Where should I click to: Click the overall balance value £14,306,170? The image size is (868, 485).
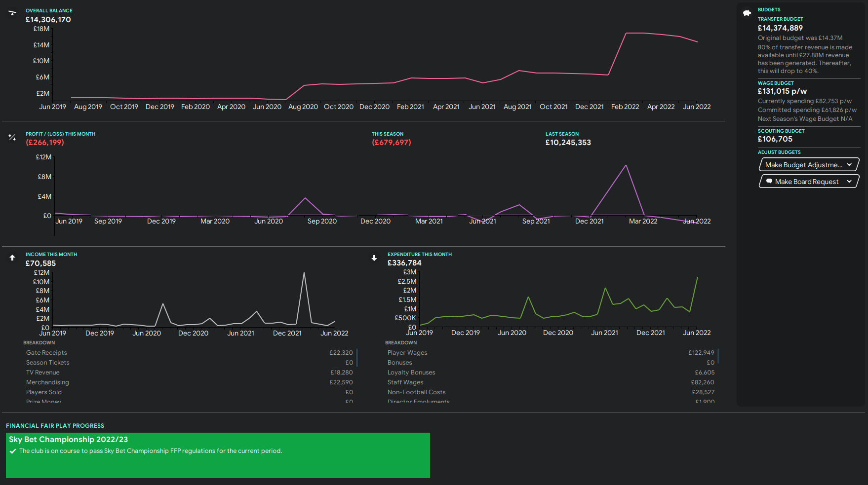click(x=48, y=20)
